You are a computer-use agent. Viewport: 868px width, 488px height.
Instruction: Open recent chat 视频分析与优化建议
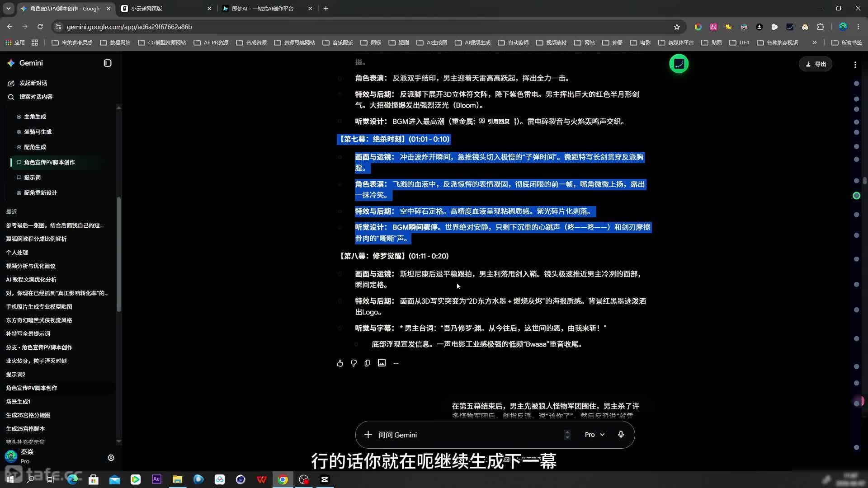[x=31, y=266]
